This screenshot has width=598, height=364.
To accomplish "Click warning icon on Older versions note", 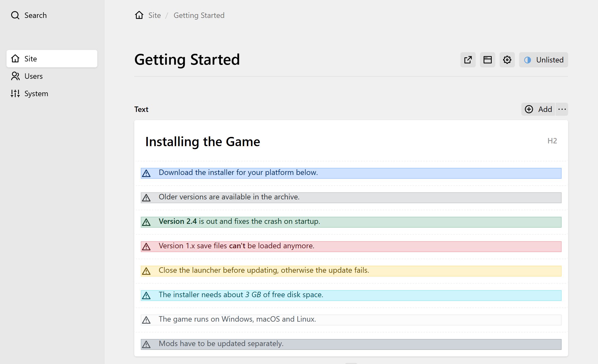I will 146,198.
